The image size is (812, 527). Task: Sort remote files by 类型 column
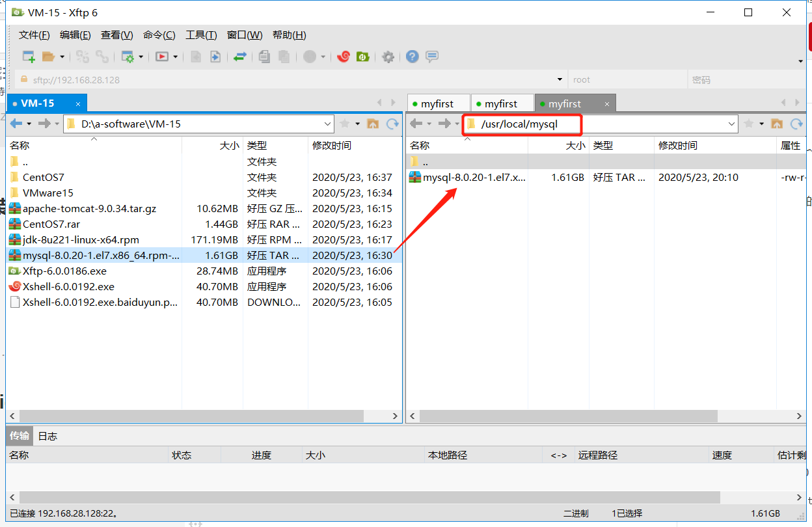(621, 146)
